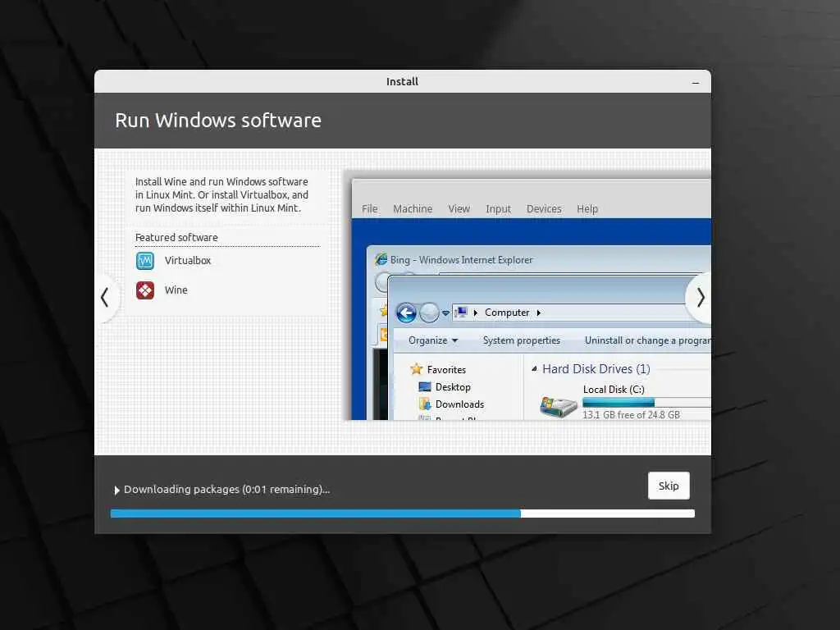Click the Wine icon
The width and height of the screenshot is (840, 630).
[144, 290]
